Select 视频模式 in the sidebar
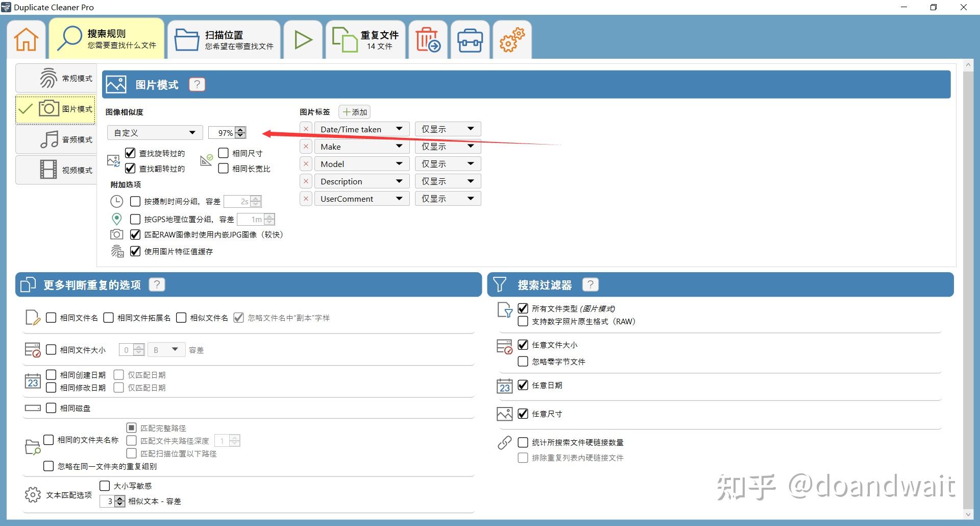The image size is (980, 526). click(56, 170)
